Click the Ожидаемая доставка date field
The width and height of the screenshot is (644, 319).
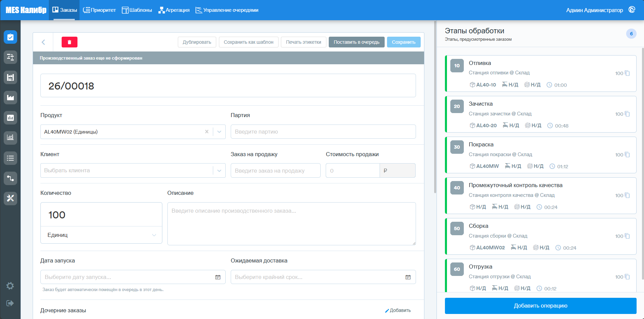pos(323,277)
